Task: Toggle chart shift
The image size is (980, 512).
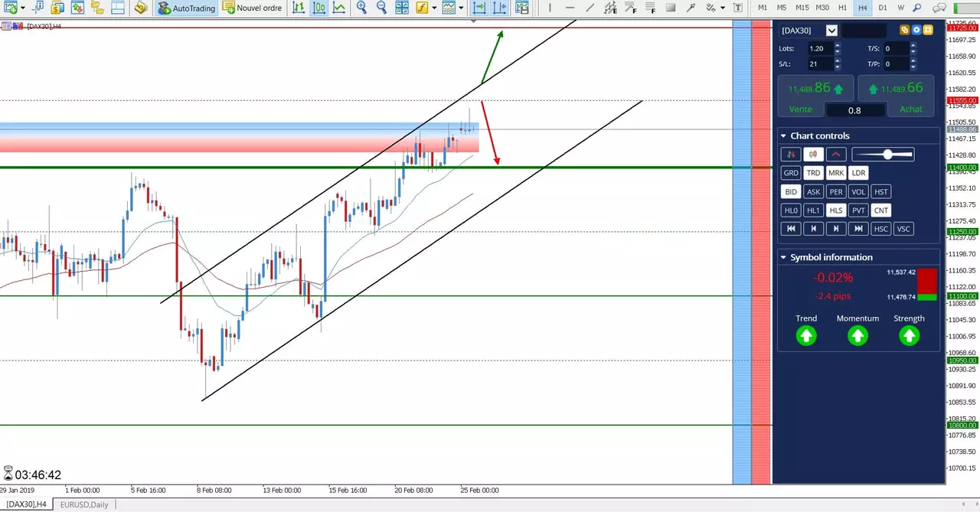Action: click(499, 8)
